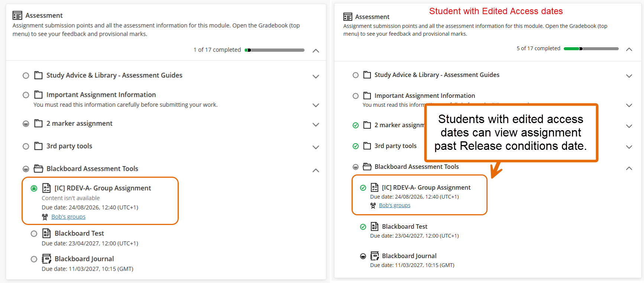Click 'Due date: 11/03/2027, 10:15 (GMT)' in right panel
Viewport: 644px width, 283px height.
[x=412, y=265]
